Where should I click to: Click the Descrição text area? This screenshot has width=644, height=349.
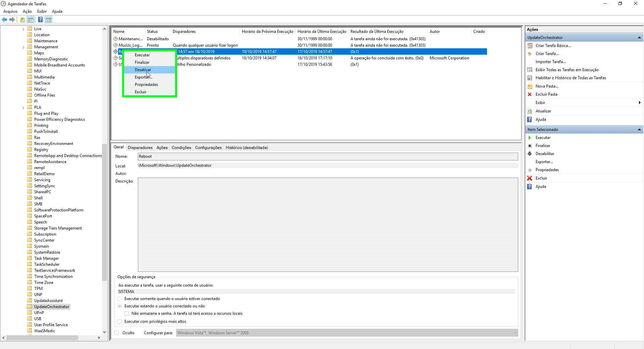point(328,225)
